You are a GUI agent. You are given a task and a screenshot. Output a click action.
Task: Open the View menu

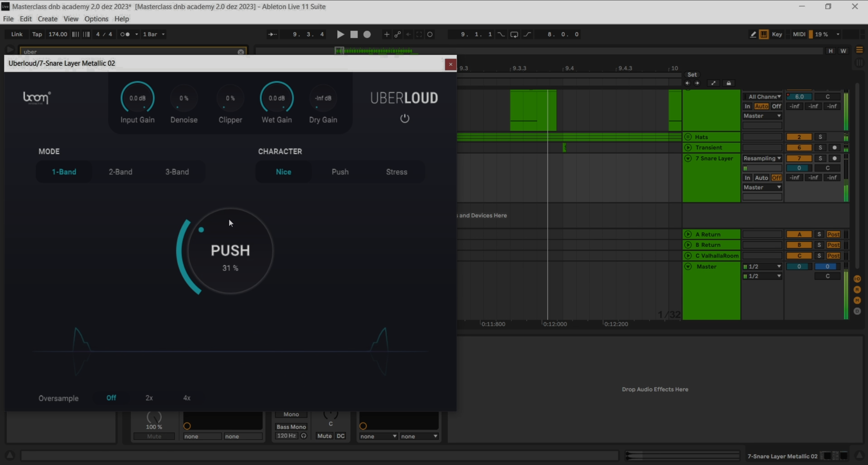coord(71,19)
